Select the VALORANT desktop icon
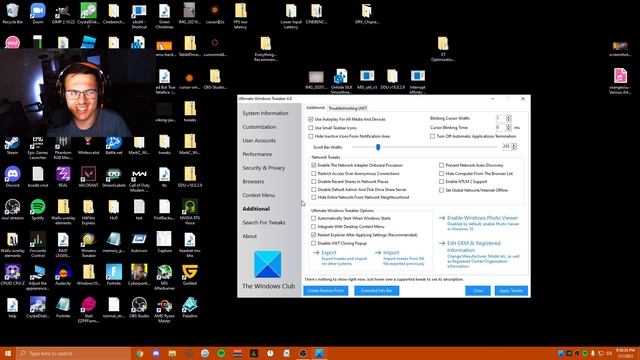640x360 pixels. click(88, 177)
